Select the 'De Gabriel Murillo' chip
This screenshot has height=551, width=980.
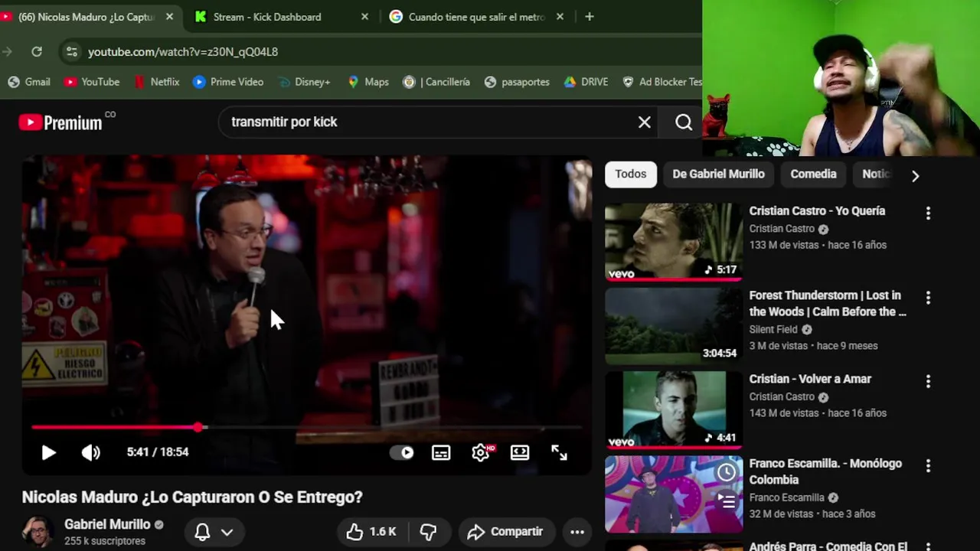coord(718,174)
